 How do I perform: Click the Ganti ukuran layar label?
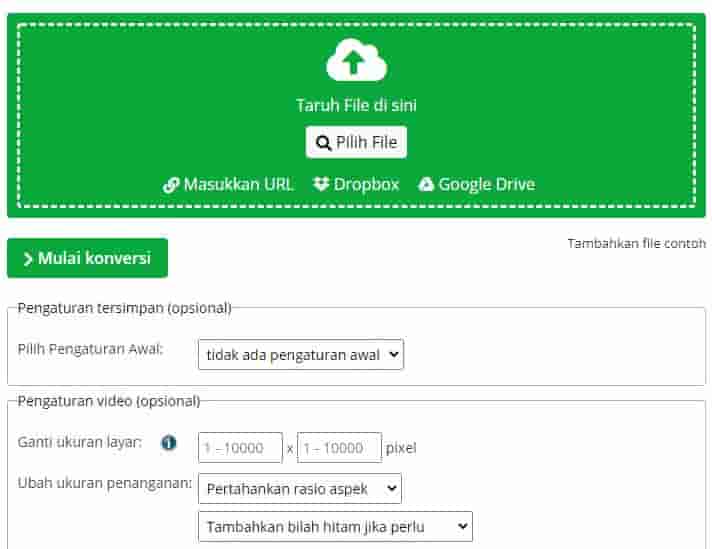pyautogui.click(x=80, y=442)
